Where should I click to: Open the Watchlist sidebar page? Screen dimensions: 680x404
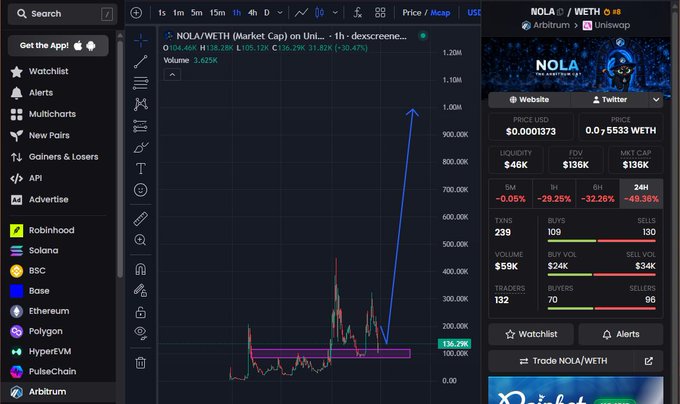click(59, 72)
